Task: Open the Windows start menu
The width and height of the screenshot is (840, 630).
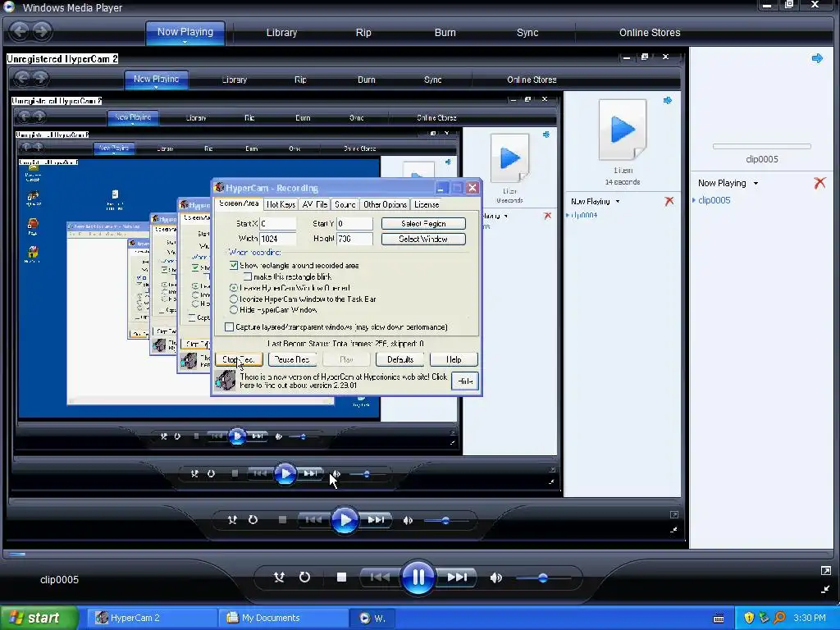Action: point(39,618)
